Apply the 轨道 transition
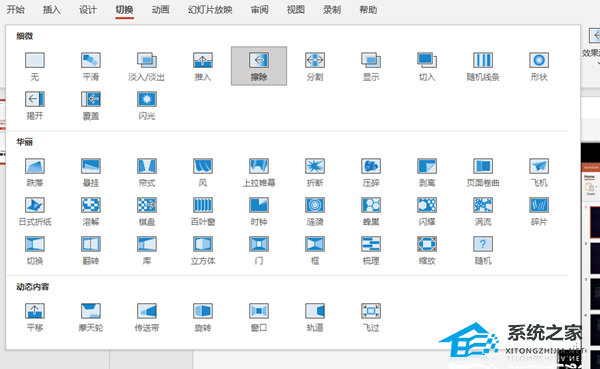The height and width of the screenshot is (369, 600). 315,317
